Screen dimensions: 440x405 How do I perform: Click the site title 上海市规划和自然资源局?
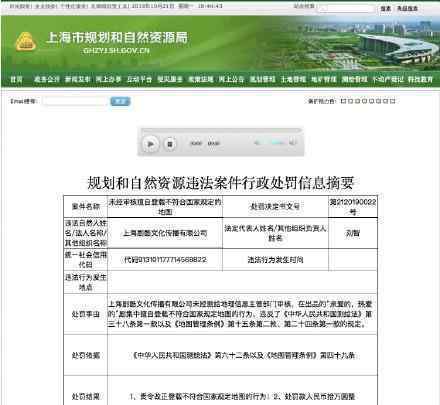117,38
